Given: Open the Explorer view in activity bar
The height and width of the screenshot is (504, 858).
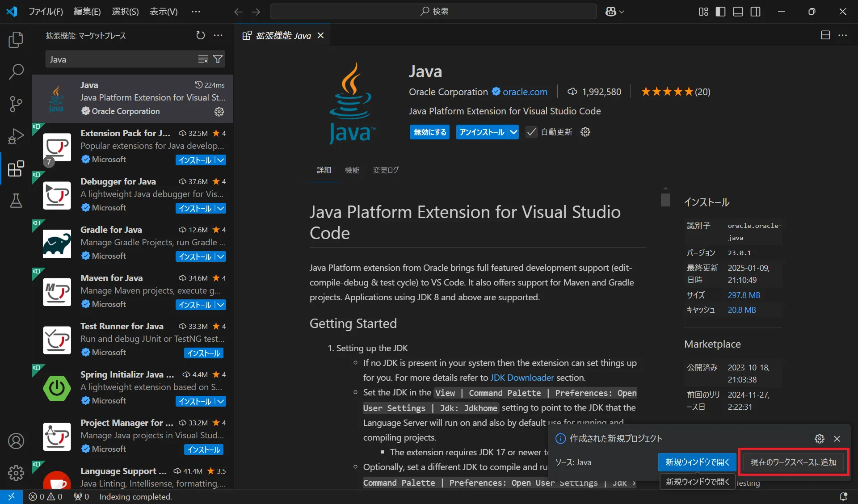Looking at the screenshot, I should 16,40.
